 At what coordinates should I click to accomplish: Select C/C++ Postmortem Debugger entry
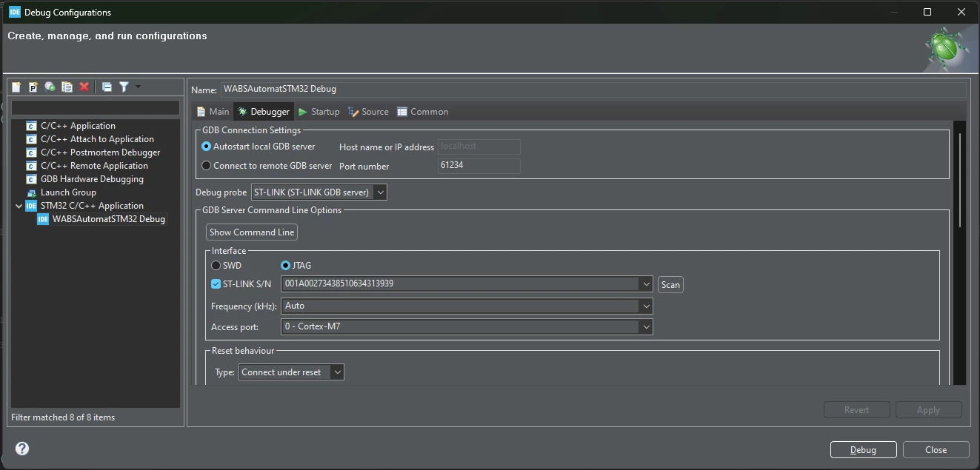(100, 152)
